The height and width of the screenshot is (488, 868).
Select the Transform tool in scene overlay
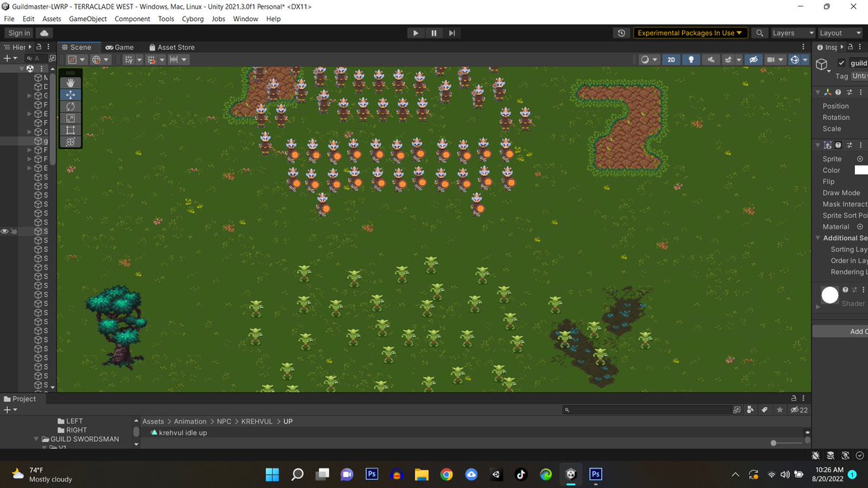[70, 142]
